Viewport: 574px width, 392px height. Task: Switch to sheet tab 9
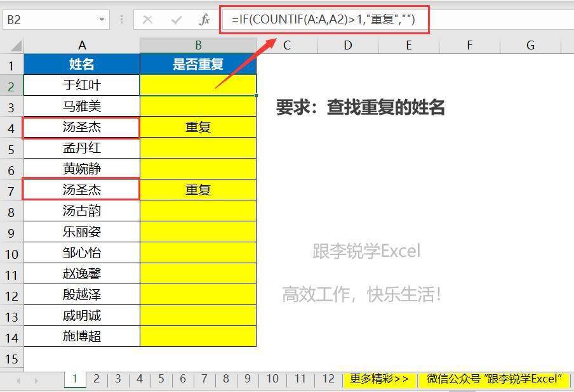pos(248,379)
